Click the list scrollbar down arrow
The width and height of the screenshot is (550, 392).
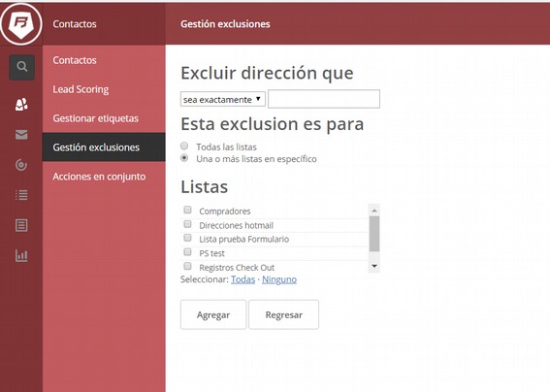[374, 267]
